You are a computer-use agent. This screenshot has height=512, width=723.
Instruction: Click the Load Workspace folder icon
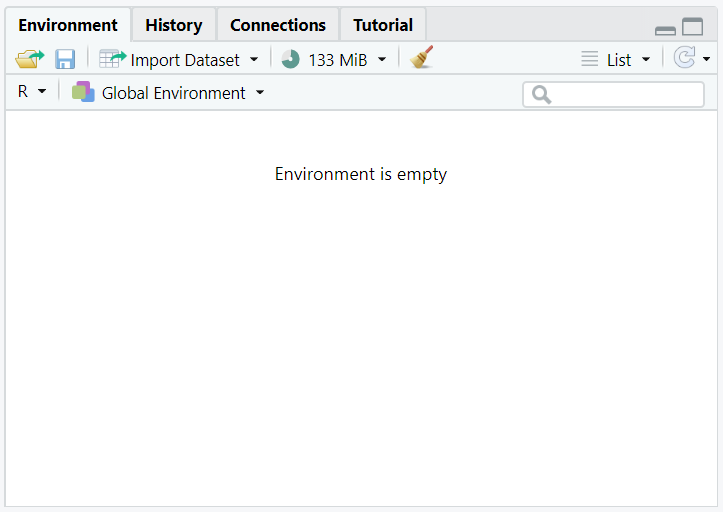(x=29, y=59)
